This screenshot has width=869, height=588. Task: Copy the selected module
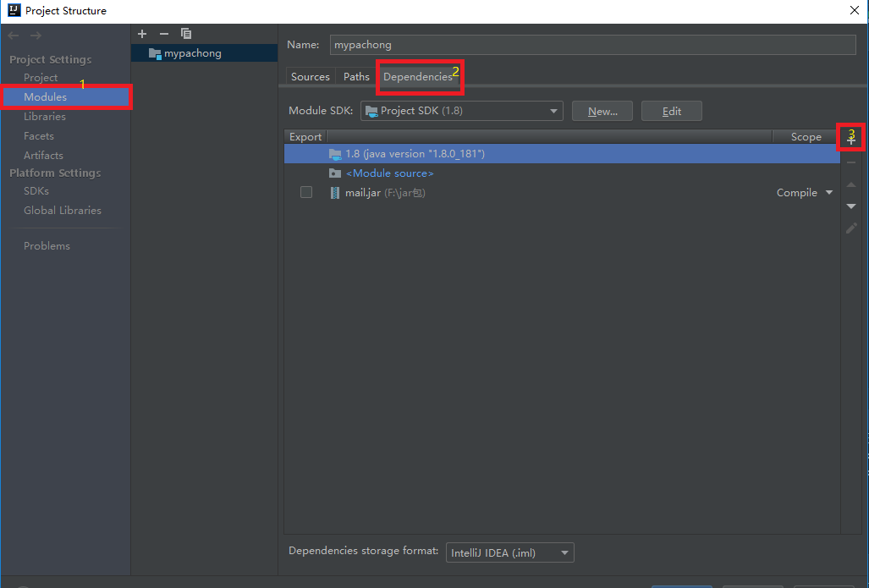tap(186, 34)
